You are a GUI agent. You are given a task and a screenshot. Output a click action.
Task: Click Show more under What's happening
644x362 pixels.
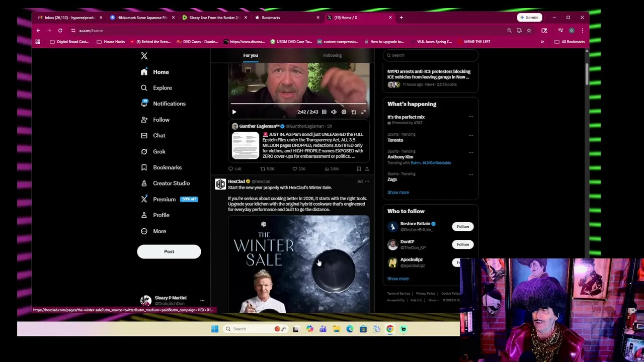tap(398, 193)
